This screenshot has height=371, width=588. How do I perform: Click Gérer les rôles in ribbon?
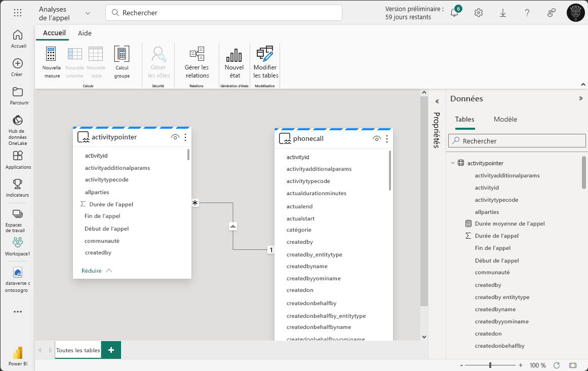(159, 62)
